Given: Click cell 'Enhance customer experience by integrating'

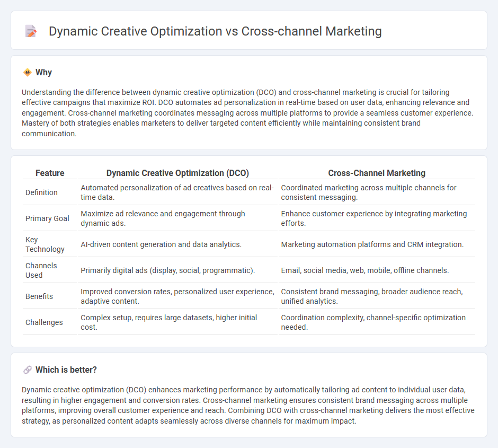Looking at the screenshot, I should coord(377,218).
